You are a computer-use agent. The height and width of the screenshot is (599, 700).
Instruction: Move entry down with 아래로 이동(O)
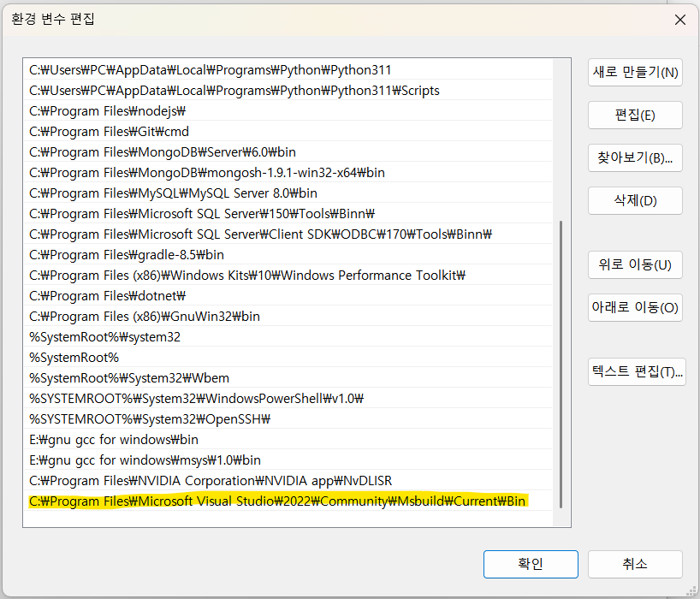click(x=635, y=307)
